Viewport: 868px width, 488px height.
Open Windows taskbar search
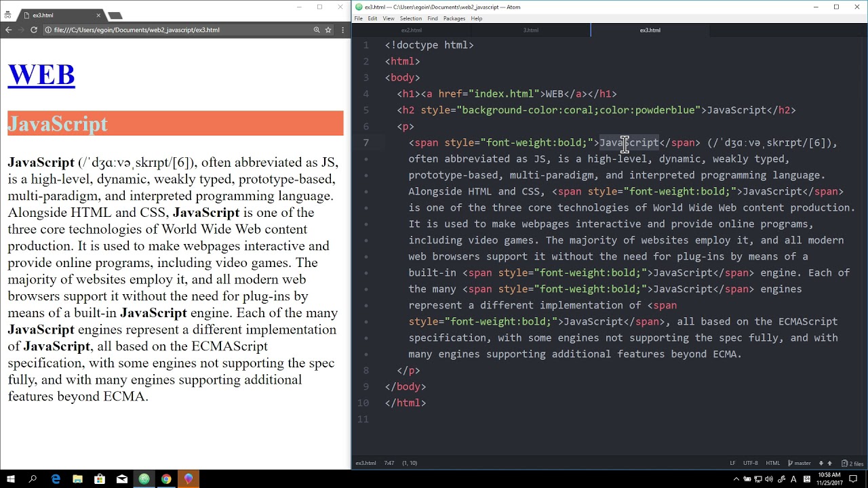point(33,479)
